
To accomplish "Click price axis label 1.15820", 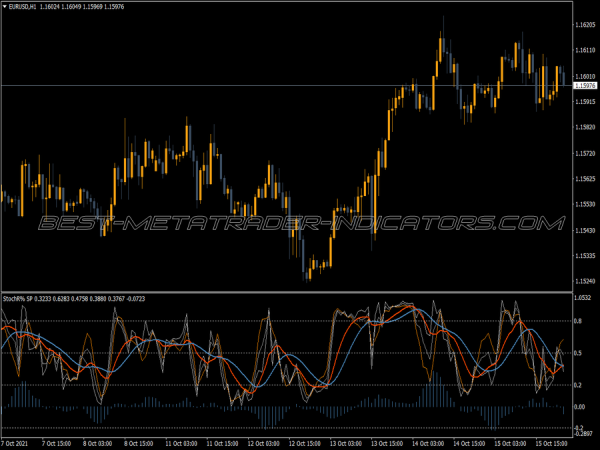I will (x=585, y=127).
